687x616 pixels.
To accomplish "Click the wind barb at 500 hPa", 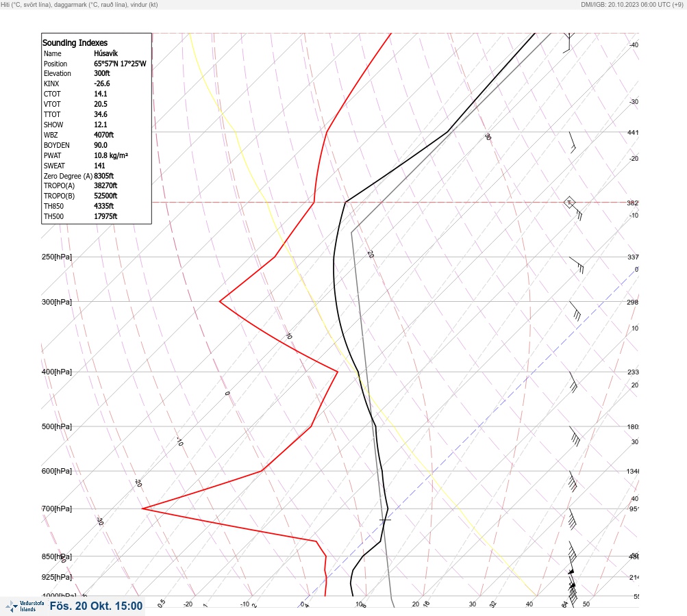I will point(575,436).
